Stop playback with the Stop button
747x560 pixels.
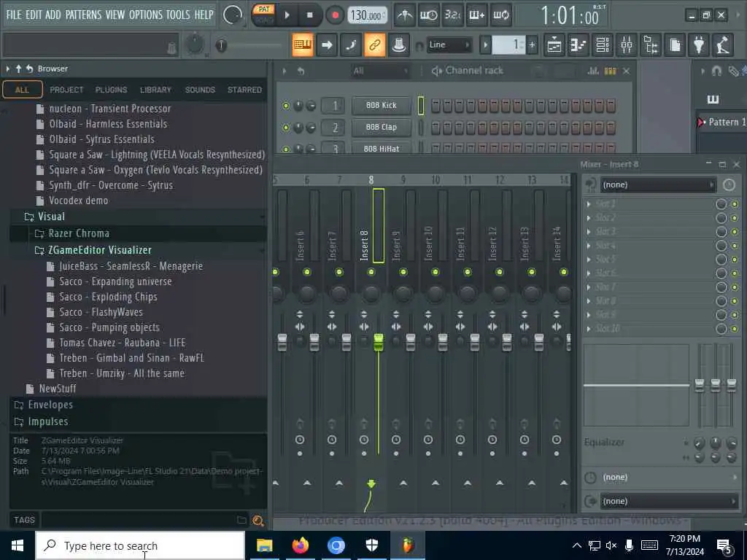pos(309,15)
